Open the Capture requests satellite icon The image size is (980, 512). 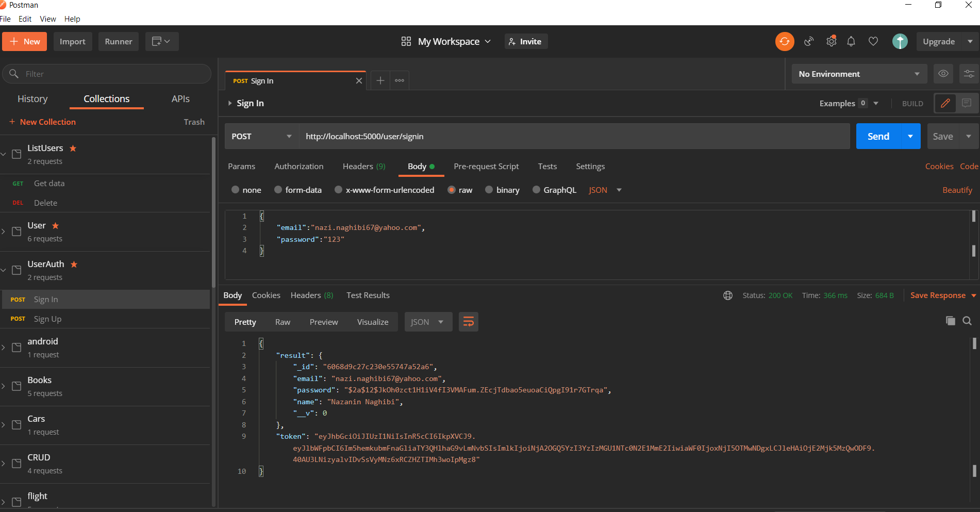click(x=808, y=41)
